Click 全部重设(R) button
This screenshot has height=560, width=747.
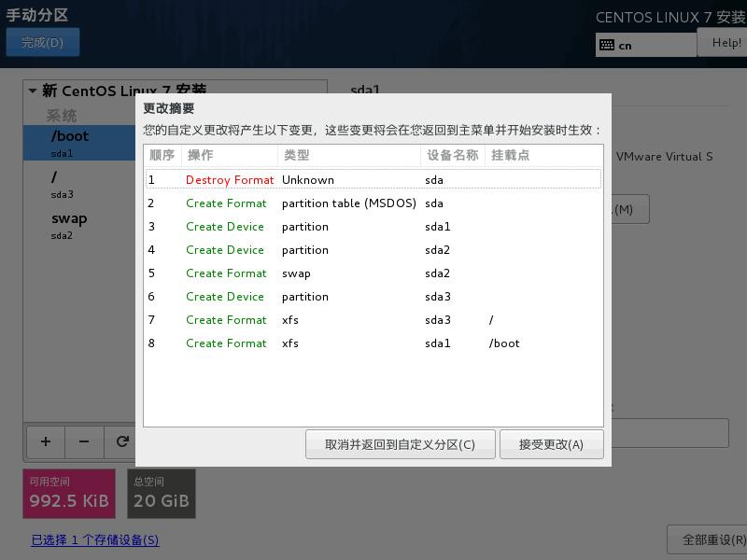[x=708, y=539]
